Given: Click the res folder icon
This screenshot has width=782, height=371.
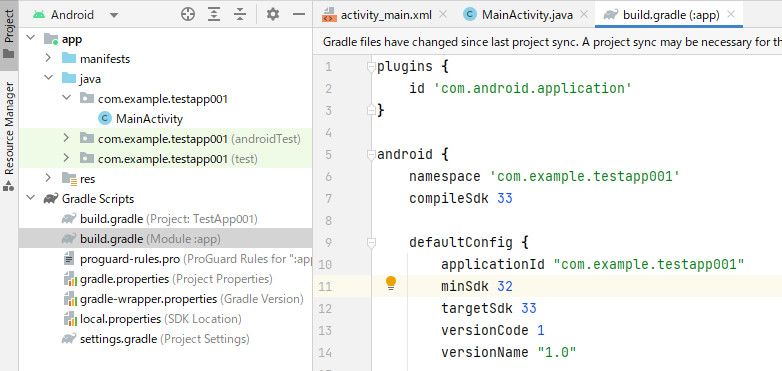Looking at the screenshot, I should [x=69, y=178].
